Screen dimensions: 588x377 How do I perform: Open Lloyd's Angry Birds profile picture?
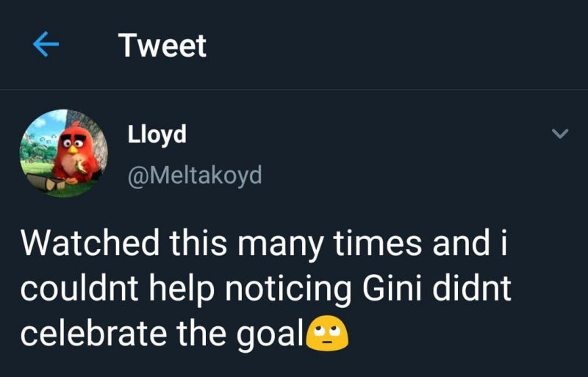point(63,154)
